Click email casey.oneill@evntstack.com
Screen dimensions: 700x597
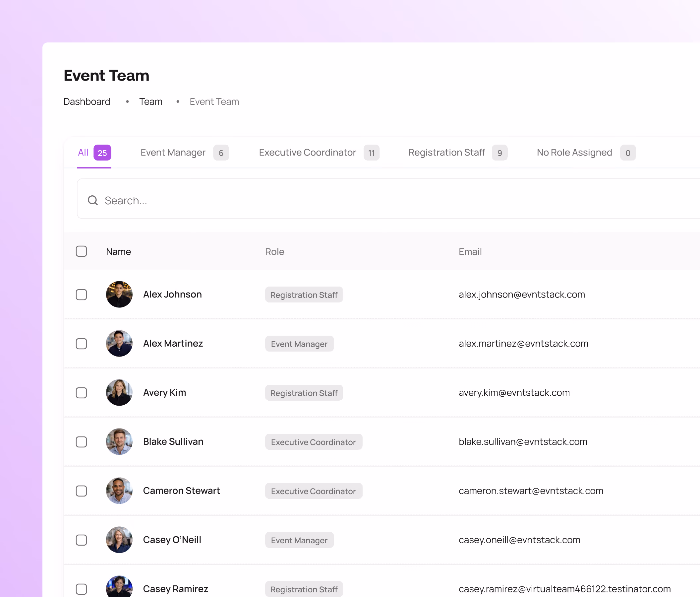[519, 540]
